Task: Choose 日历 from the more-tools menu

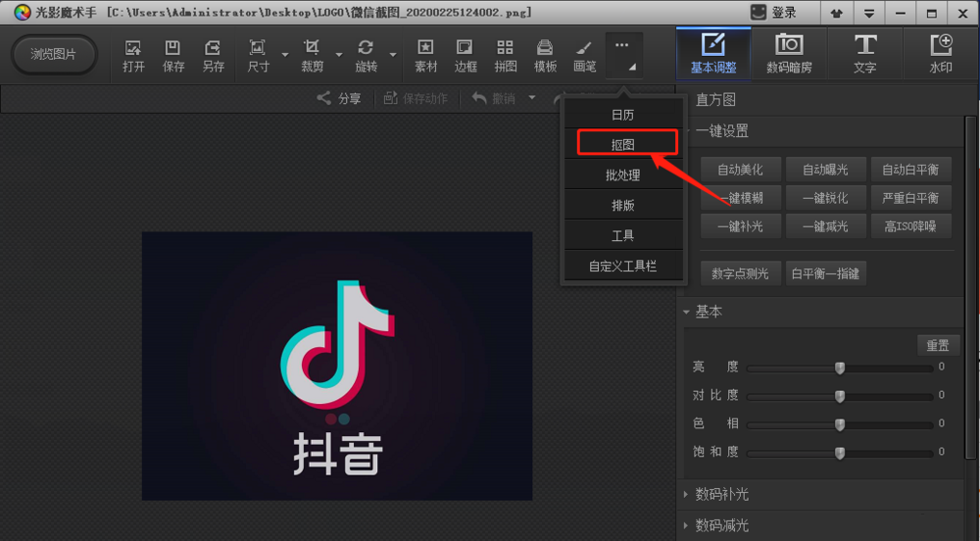Action: [622, 115]
